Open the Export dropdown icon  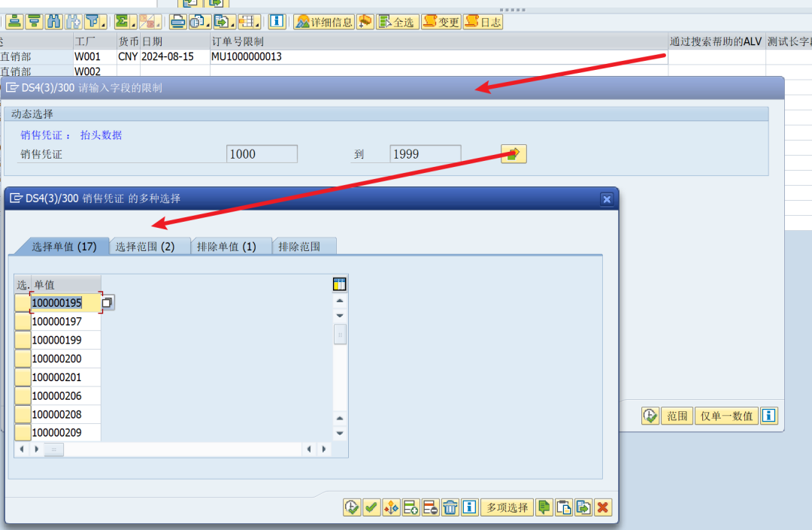(x=224, y=22)
